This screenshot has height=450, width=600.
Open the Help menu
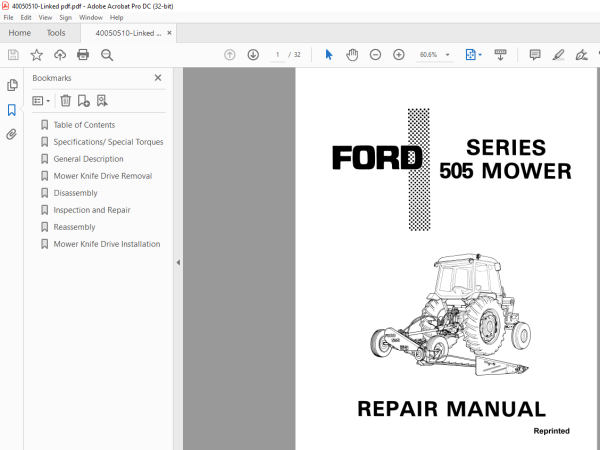(116, 18)
